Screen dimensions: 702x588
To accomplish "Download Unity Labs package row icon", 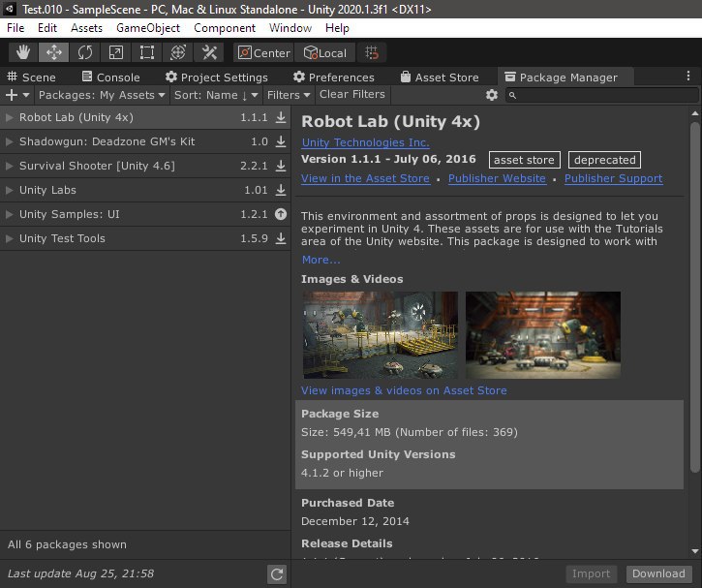I will pyautogui.click(x=281, y=190).
